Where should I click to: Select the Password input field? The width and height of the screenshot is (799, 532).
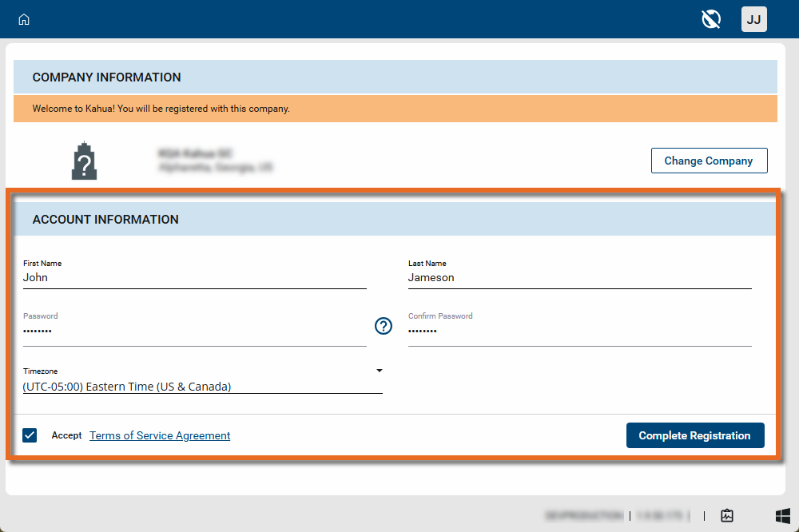(x=194, y=331)
